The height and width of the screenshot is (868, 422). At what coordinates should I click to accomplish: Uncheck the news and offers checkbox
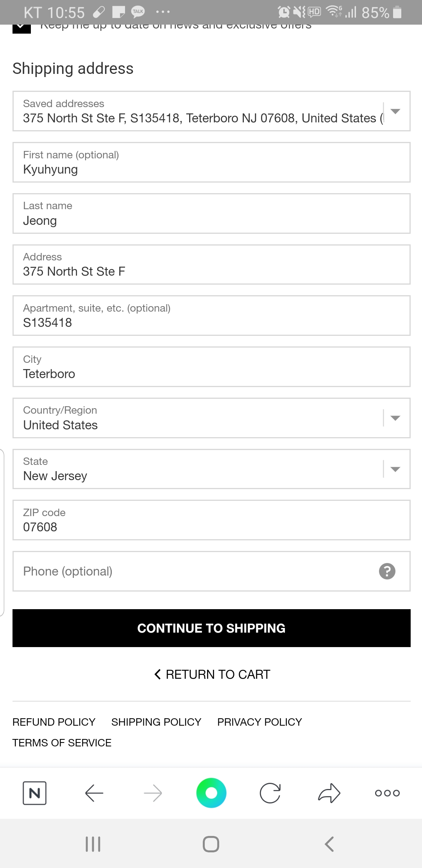(x=22, y=29)
